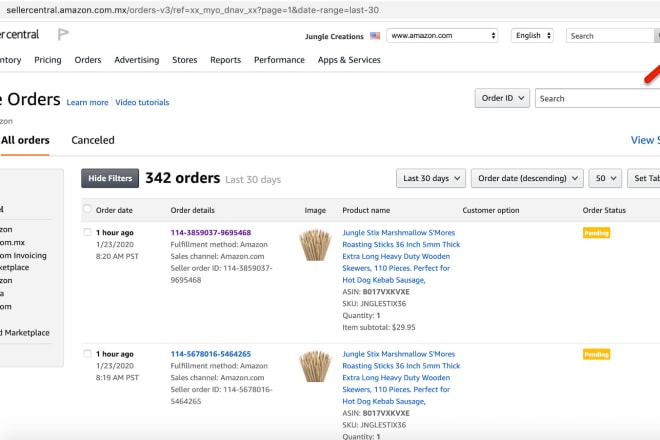
Task: Click the flag icon beside Seller Central logo
Action: click(x=63, y=34)
